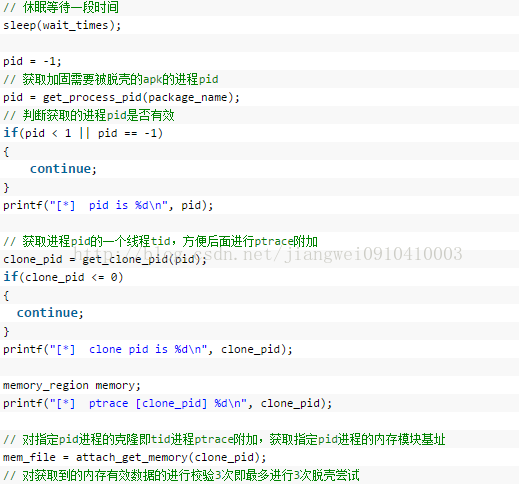This screenshot has width=519, height=487.
Task: Click the comment about 判断获取的进程pid是否有效
Action: pyautogui.click(x=89, y=115)
